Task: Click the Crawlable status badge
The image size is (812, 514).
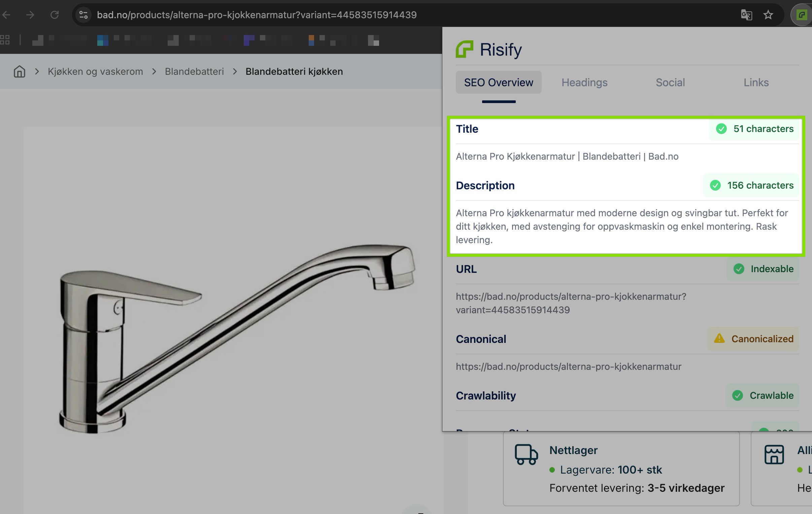Action: point(763,395)
